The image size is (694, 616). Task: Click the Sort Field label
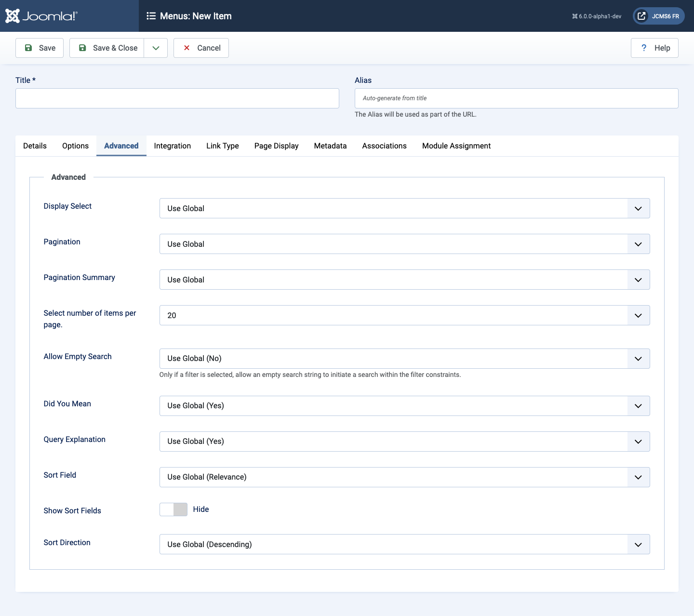point(60,475)
